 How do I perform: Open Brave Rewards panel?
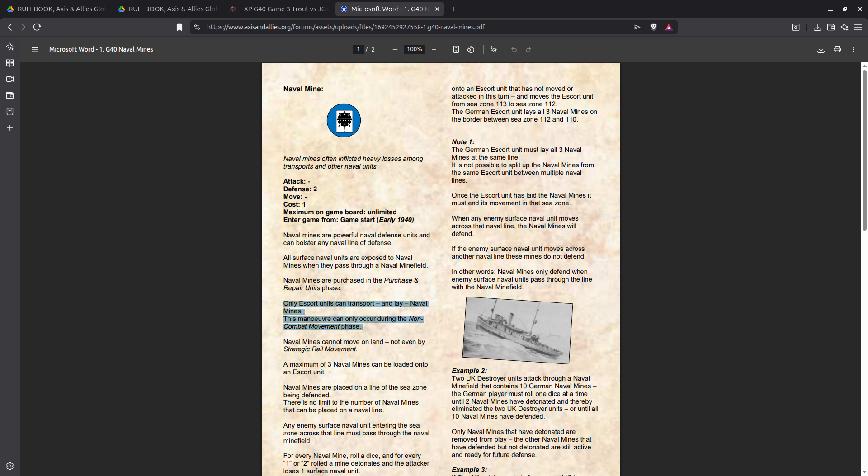coord(669,27)
